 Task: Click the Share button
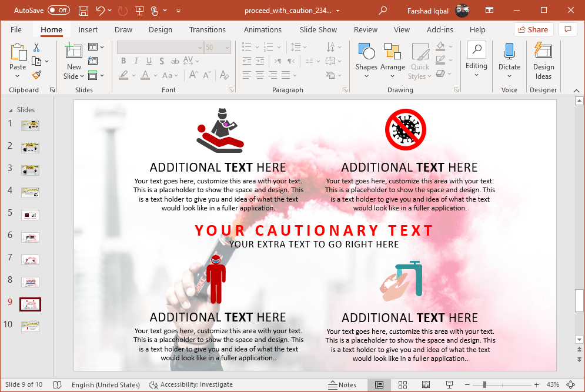click(x=533, y=29)
